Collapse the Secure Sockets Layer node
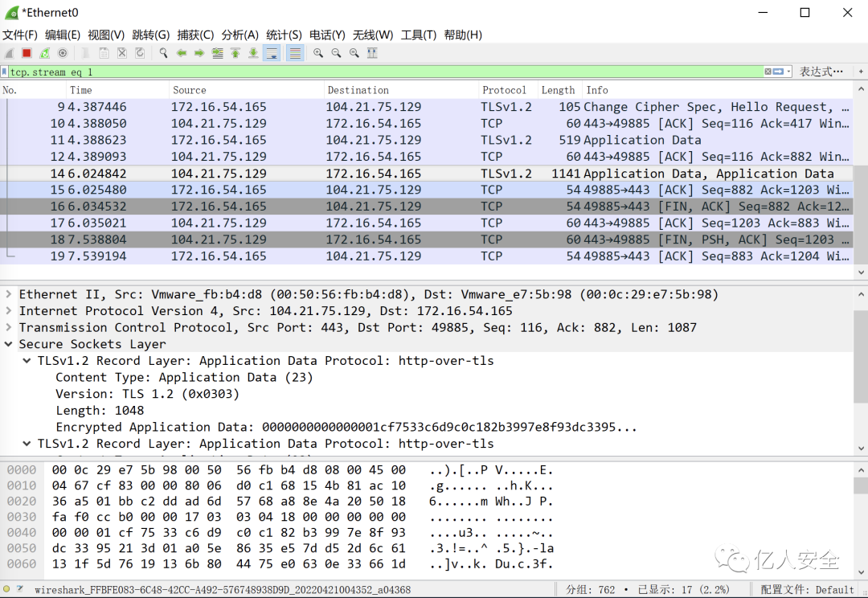This screenshot has height=598, width=868. point(9,344)
